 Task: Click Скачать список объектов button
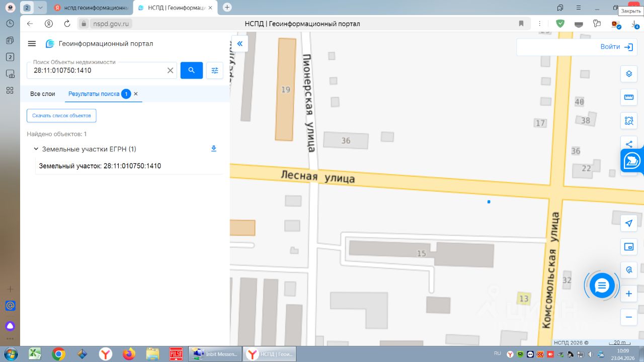(61, 116)
